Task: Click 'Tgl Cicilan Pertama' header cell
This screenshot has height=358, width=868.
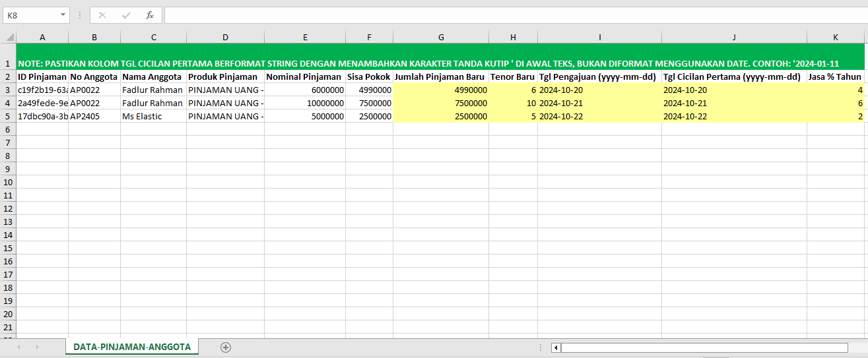Action: point(735,76)
